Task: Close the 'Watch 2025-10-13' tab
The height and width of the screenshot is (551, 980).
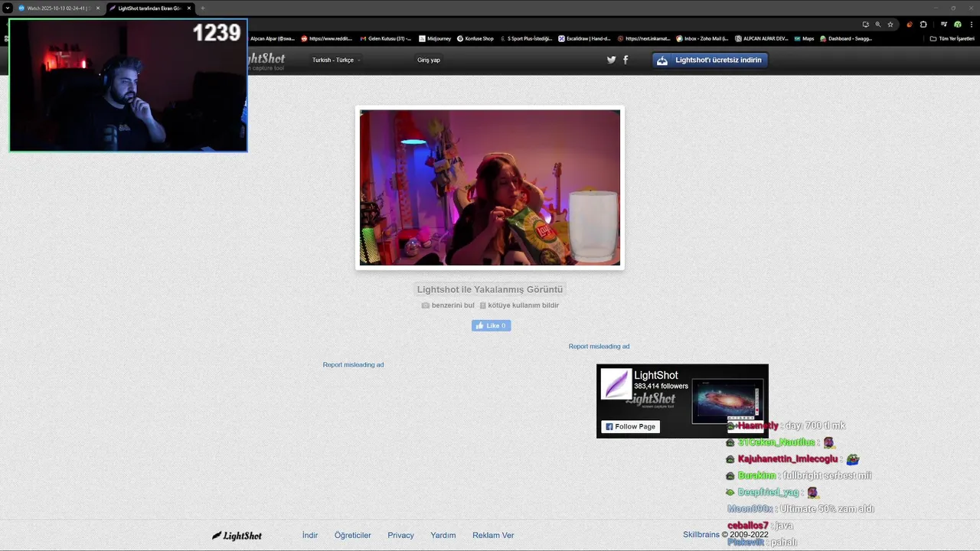Action: [x=98, y=8]
